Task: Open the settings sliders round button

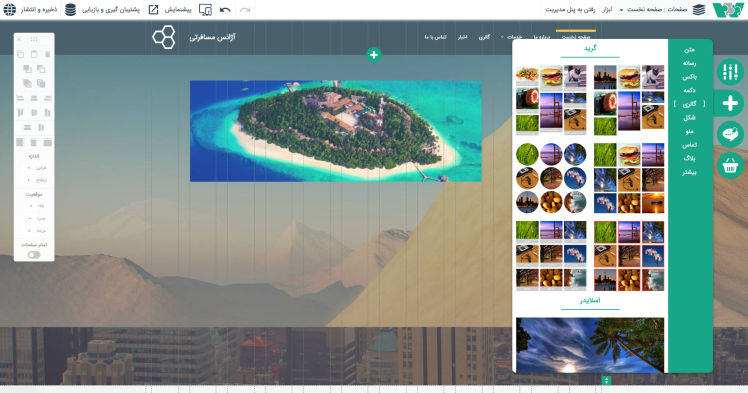Action: (x=730, y=72)
